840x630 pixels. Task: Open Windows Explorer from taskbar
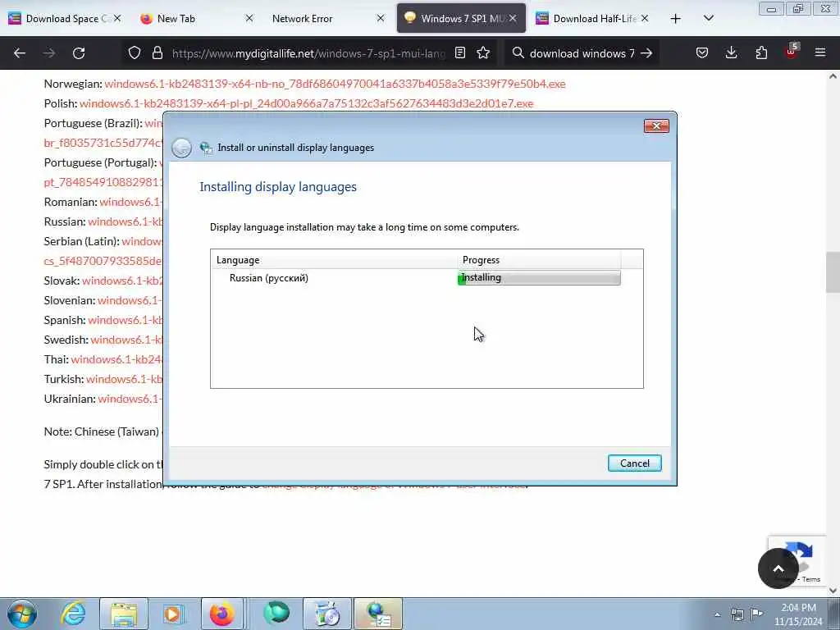point(124,614)
